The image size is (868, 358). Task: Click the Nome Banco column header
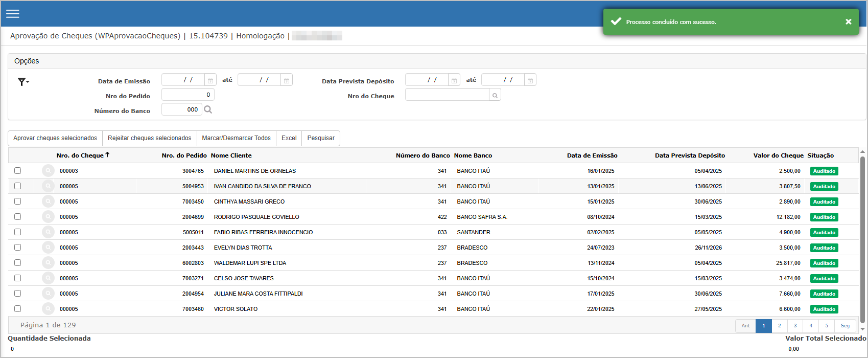[x=473, y=155]
